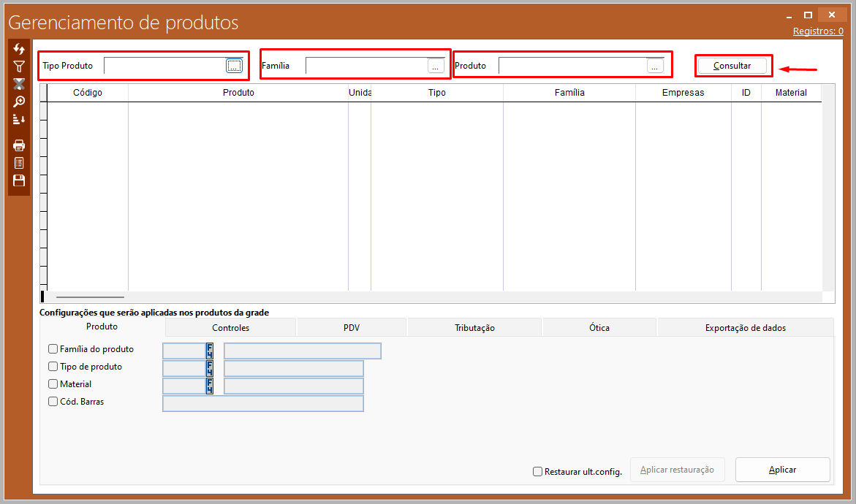Viewport: 856px width, 504px height.
Task: Open the Tipo Produto lookup button
Action: 234,66
